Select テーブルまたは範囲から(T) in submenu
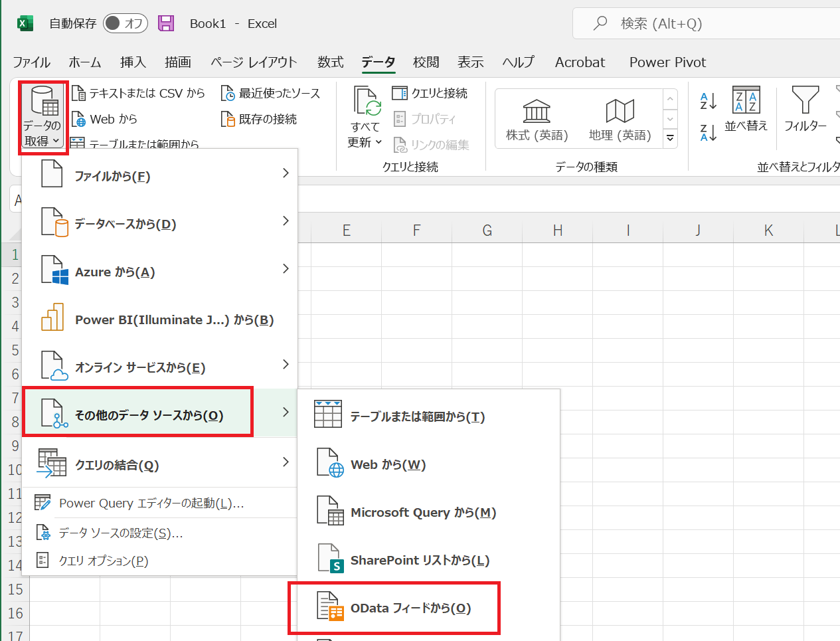The width and height of the screenshot is (840, 641). click(429, 416)
